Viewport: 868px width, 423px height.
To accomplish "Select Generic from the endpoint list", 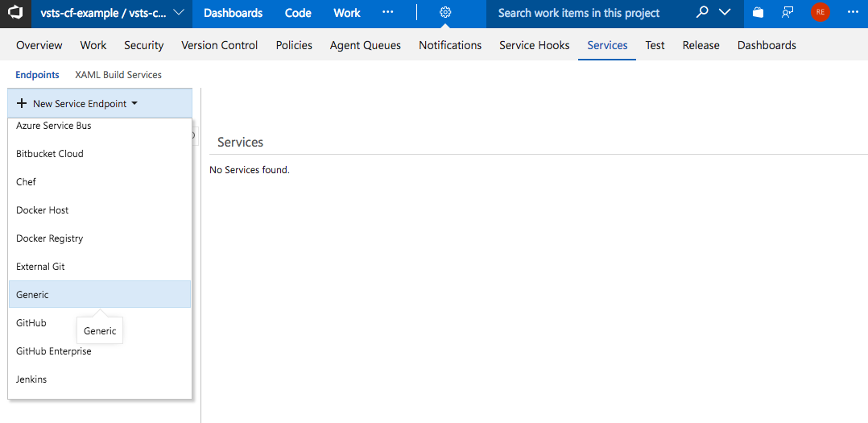I will [x=32, y=295].
